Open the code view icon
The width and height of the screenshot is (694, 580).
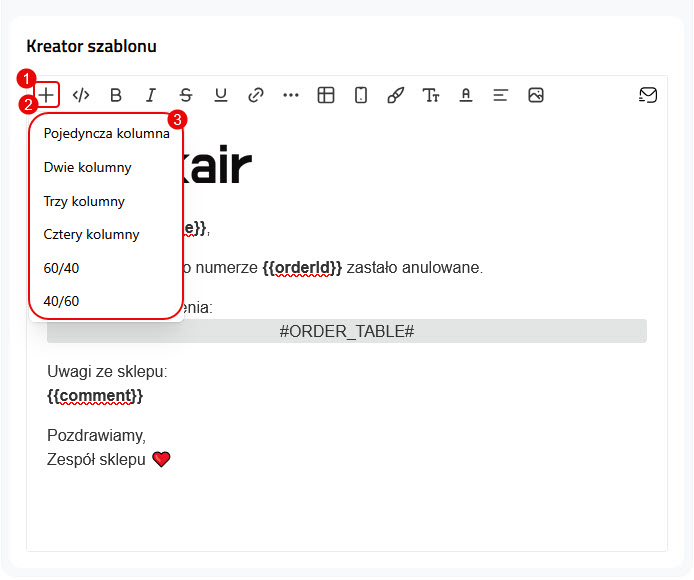[x=82, y=95]
